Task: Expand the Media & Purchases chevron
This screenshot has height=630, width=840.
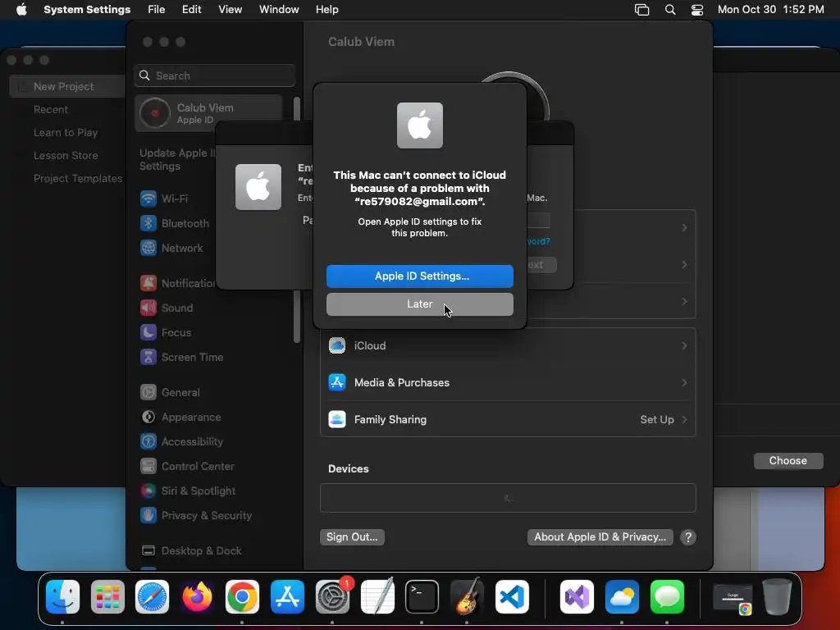Action: [x=684, y=382]
